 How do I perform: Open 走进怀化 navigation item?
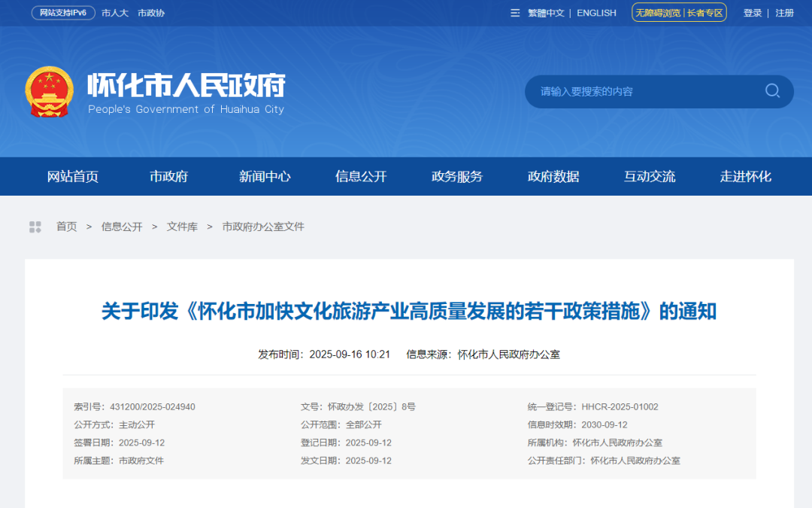746,177
